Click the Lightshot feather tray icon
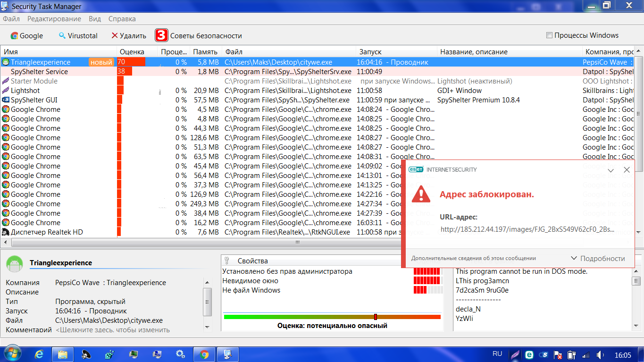The height and width of the screenshot is (362, 644). tap(516, 354)
